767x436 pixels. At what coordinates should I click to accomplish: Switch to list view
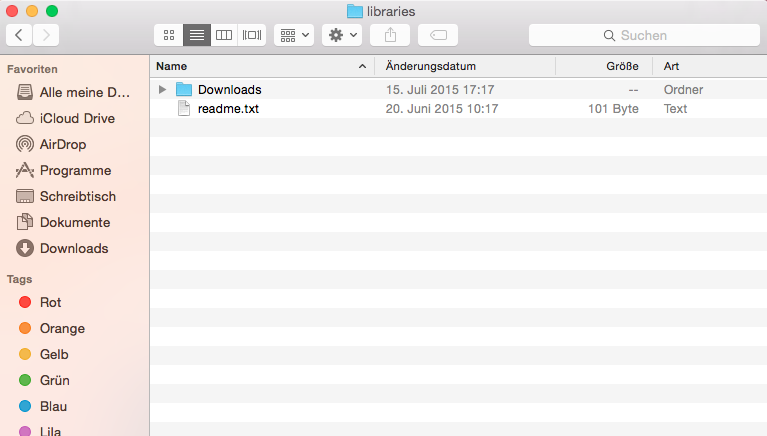tap(197, 35)
